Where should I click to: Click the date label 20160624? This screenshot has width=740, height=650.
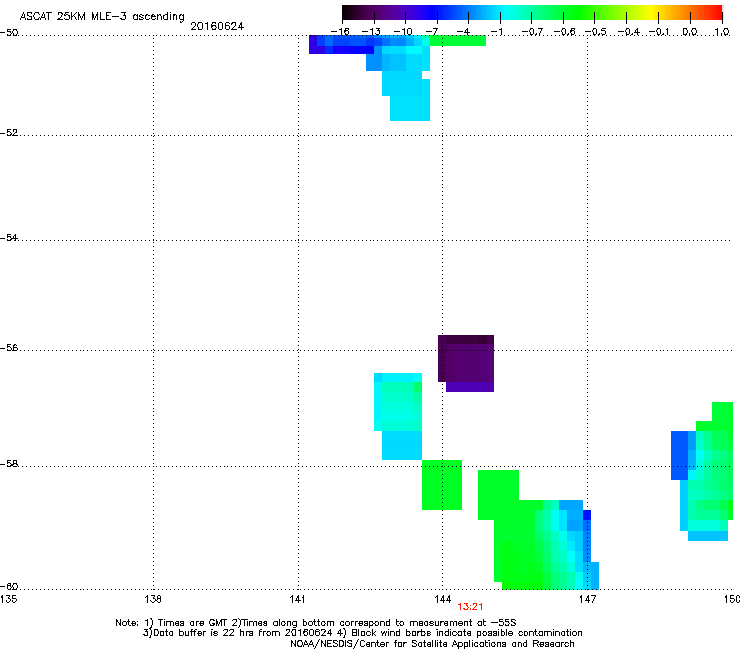[x=217, y=26]
